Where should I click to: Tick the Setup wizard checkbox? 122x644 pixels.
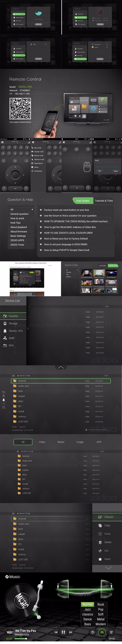[x=107, y=44]
